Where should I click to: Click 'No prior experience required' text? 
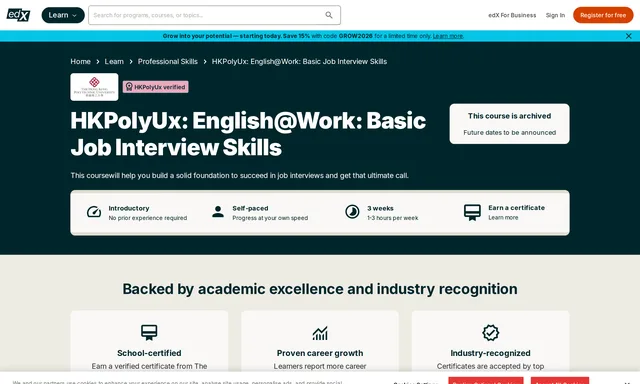(148, 218)
